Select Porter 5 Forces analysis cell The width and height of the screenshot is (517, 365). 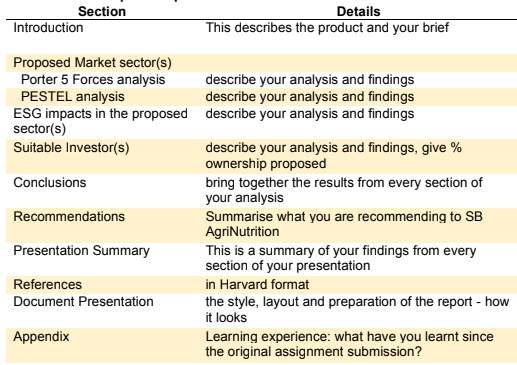point(93,80)
